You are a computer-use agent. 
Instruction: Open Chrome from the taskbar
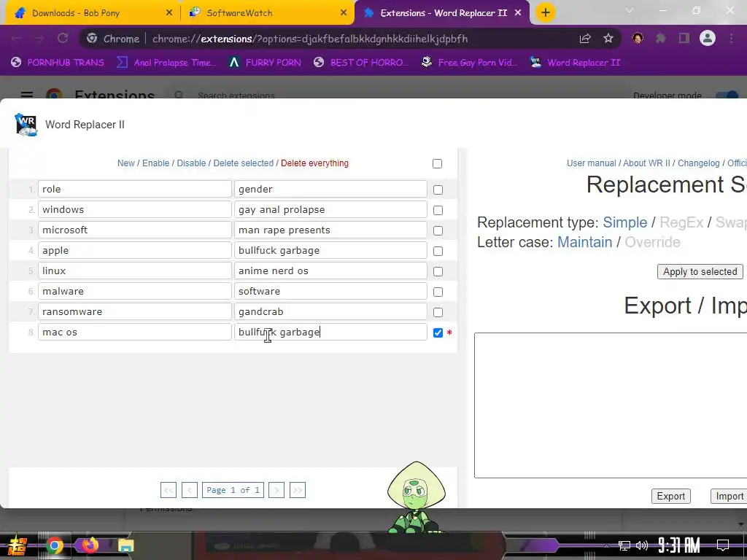(x=54, y=545)
